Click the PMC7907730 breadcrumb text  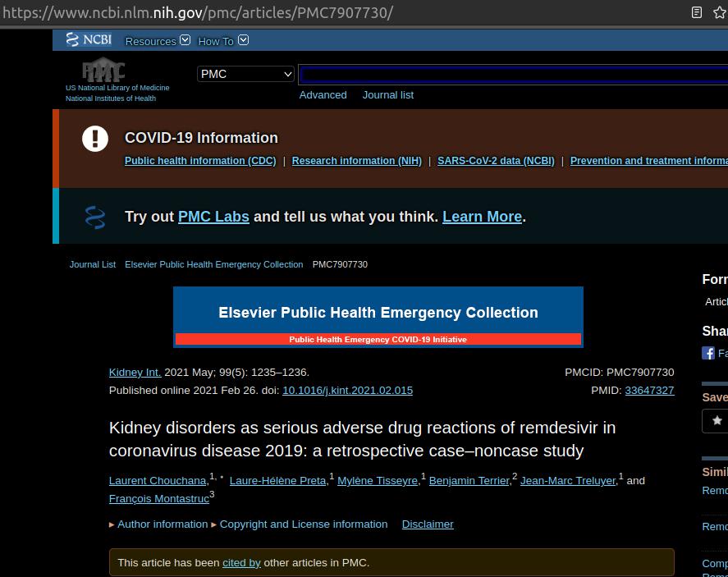340,264
